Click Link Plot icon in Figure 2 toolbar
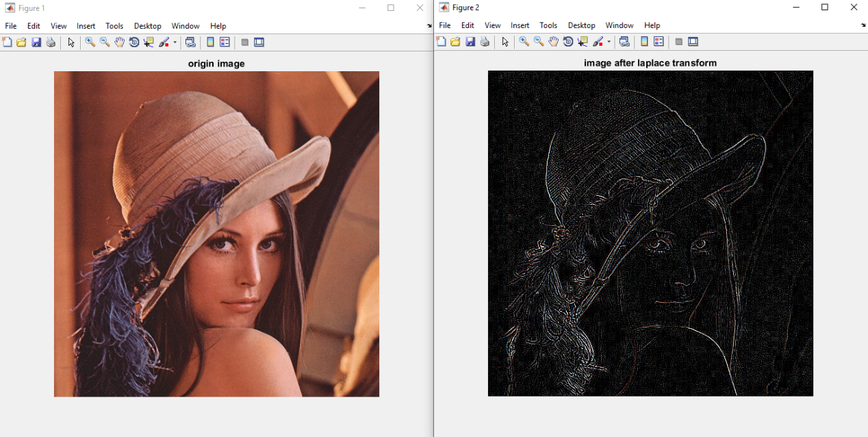Screen dimensions: 868x437 tap(624, 42)
